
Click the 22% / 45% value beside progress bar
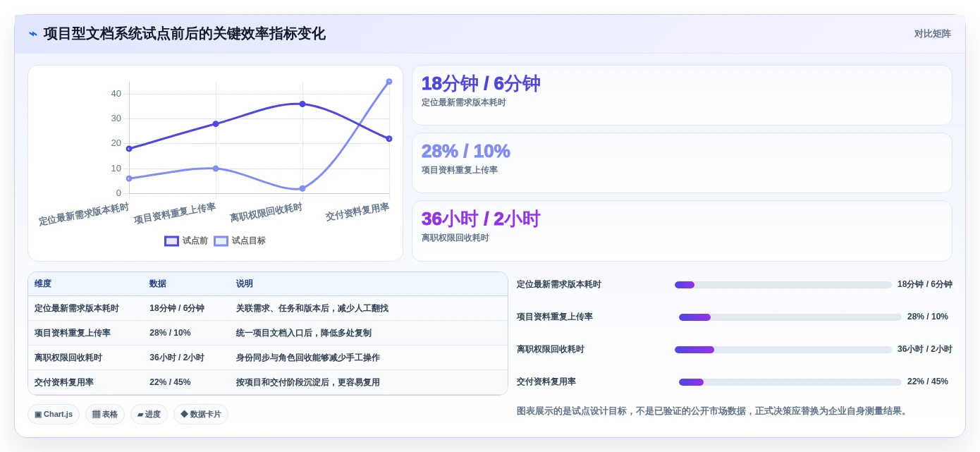click(x=928, y=382)
